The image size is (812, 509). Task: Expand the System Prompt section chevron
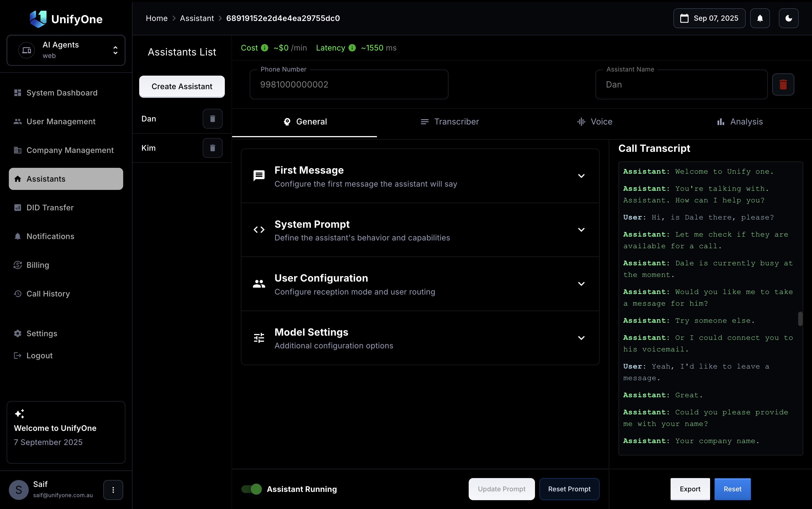[x=581, y=230]
